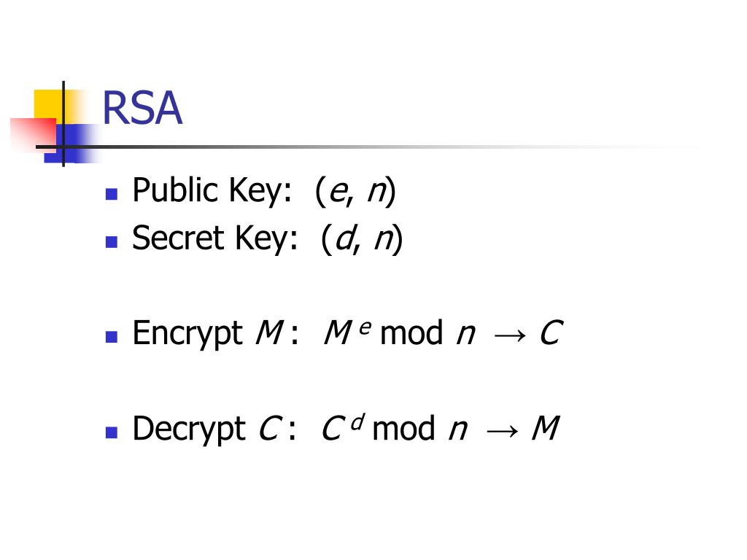Click the superscript d exponent
Screen dimensions: 747x560
(x=358, y=421)
